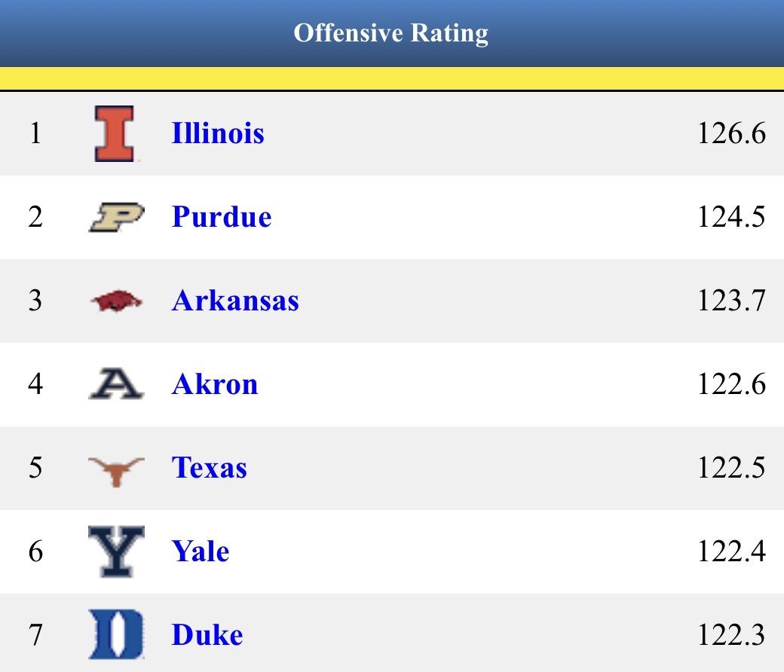The height and width of the screenshot is (672, 784).
Task: Click the Illinois orange I logo
Action: (115, 134)
